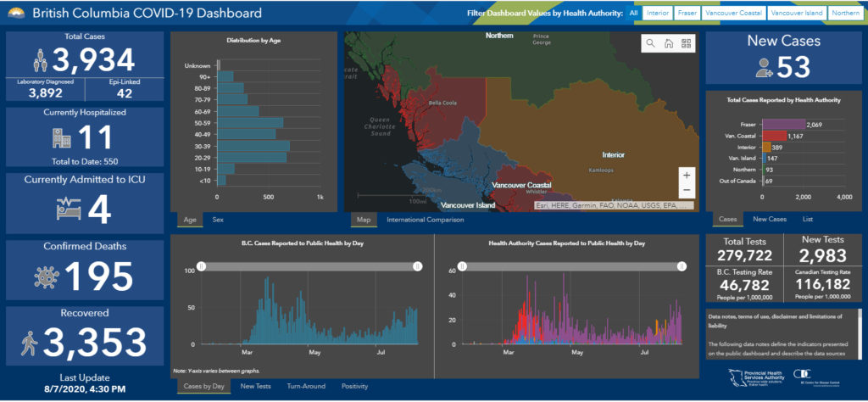The width and height of the screenshot is (868, 402).
Task: Open the basemap gallery grid icon
Action: 686,43
